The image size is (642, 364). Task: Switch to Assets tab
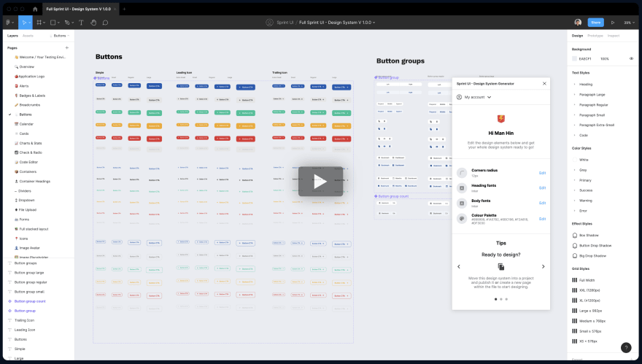pos(28,36)
